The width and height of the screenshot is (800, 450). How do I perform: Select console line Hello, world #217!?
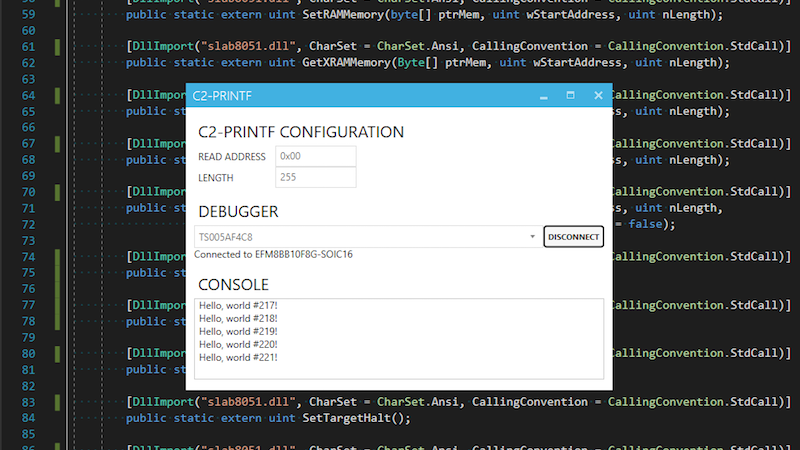(238, 305)
